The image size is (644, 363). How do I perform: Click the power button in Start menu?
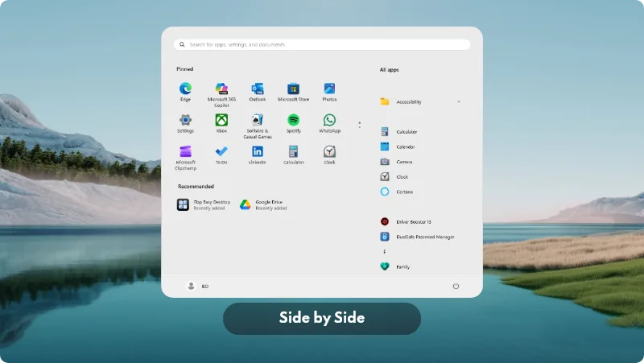coord(456,286)
